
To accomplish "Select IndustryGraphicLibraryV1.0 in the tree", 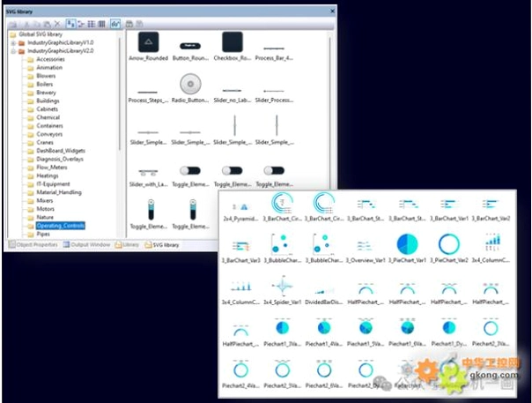I will pos(61,42).
